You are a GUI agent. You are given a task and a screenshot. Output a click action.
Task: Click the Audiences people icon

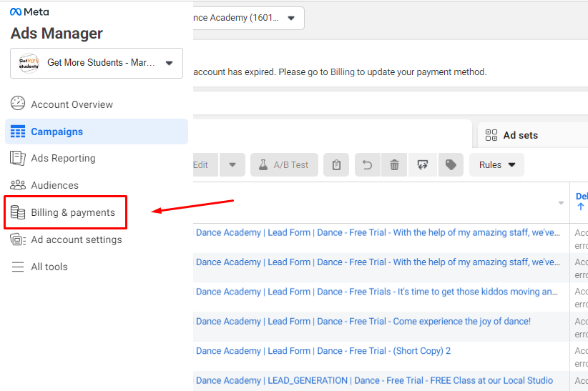pyautogui.click(x=18, y=185)
